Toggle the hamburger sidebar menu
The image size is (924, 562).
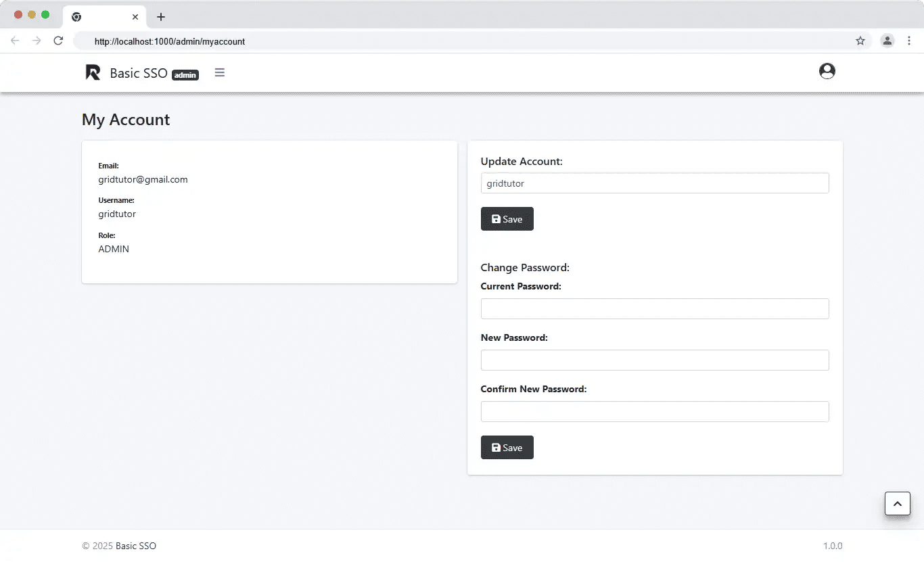click(x=219, y=72)
